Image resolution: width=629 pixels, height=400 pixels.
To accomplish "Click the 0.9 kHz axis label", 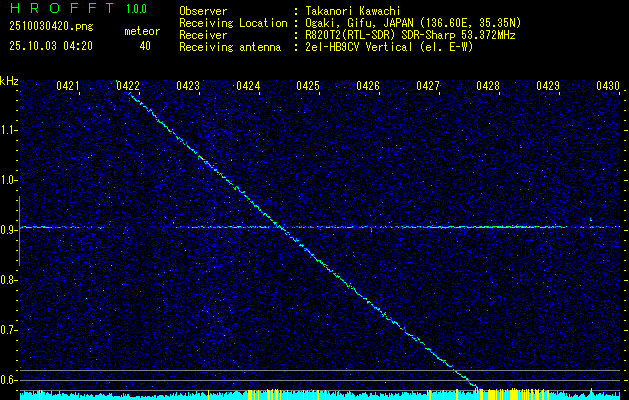I will pos(8,230).
